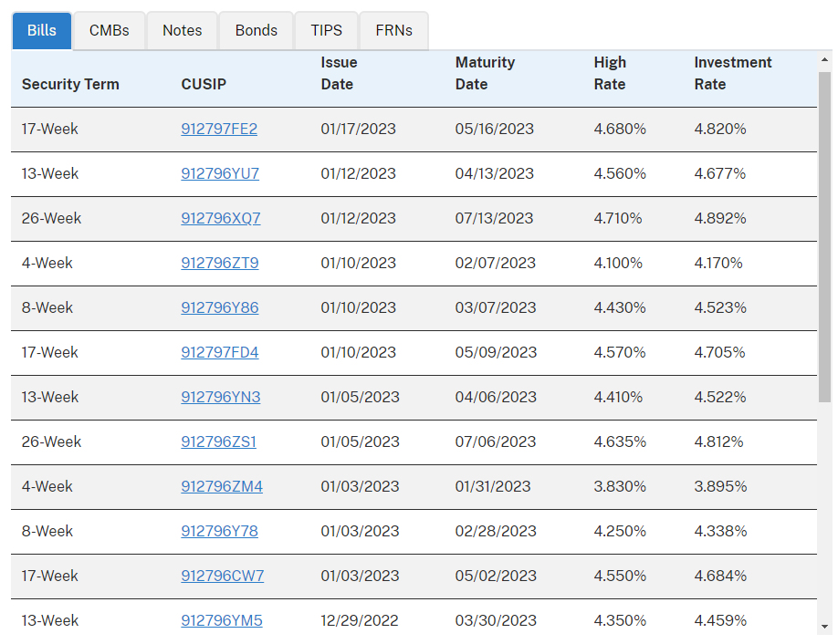Open CUSIP 912796ZT9 details
Viewport: 838px width, 644px height.
(x=220, y=264)
